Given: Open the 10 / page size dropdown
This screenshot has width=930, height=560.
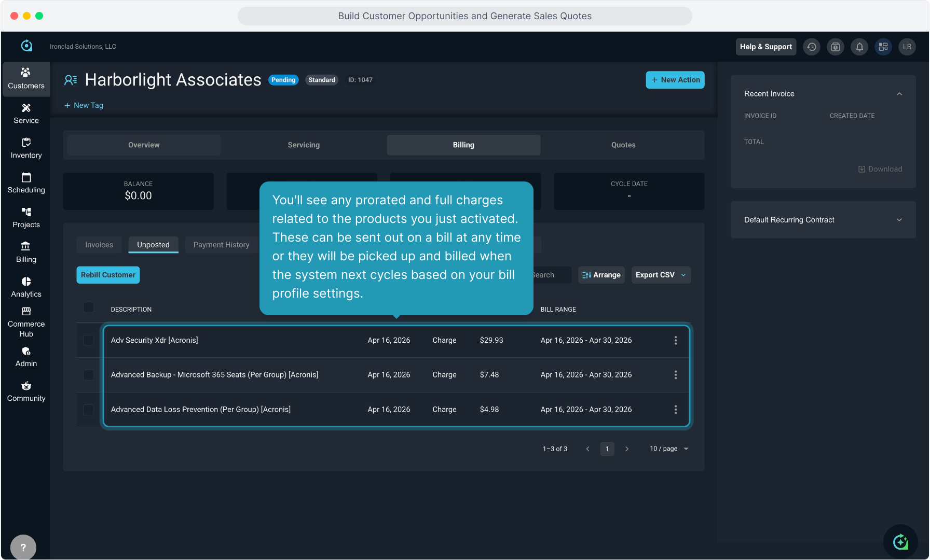Looking at the screenshot, I should [x=669, y=449].
